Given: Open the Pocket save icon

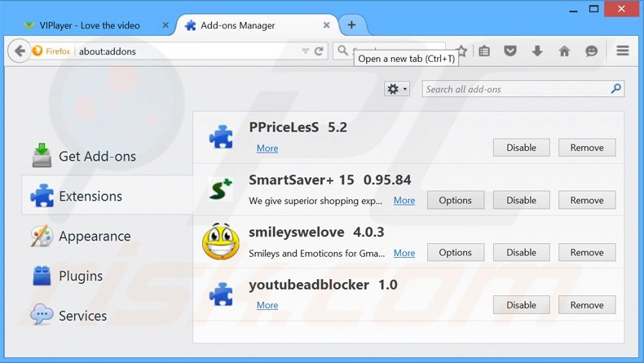Looking at the screenshot, I should pyautogui.click(x=510, y=51).
